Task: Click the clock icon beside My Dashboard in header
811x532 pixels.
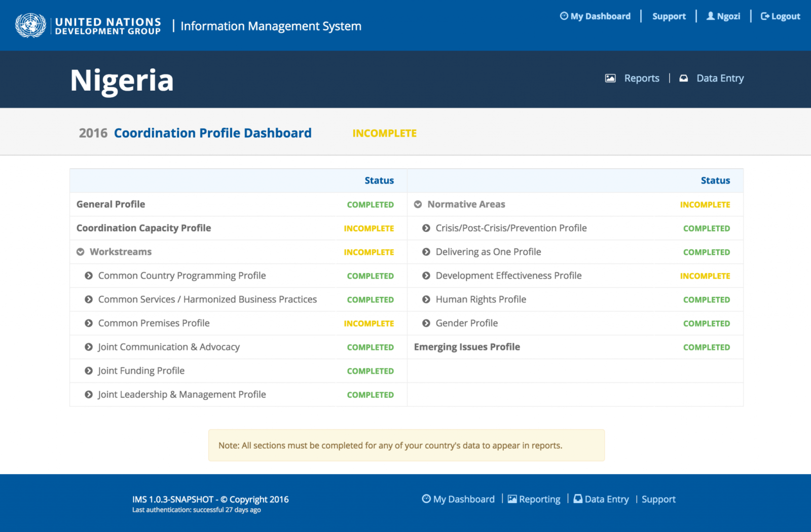Action: pyautogui.click(x=564, y=16)
